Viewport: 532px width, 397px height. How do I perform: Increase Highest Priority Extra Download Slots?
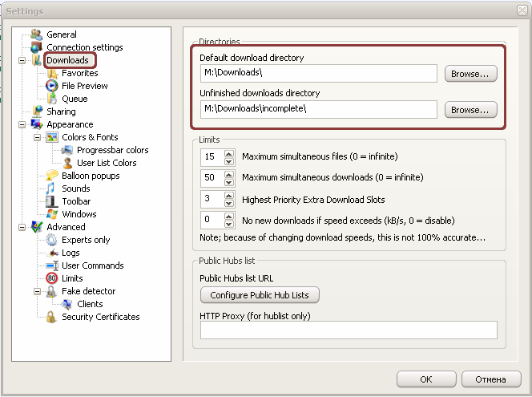tap(229, 194)
